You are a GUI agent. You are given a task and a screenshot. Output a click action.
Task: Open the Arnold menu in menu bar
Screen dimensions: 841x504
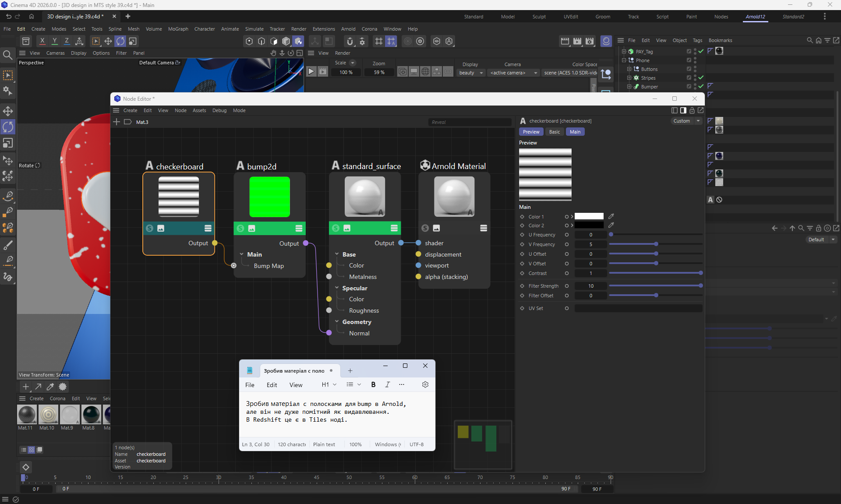click(x=348, y=29)
